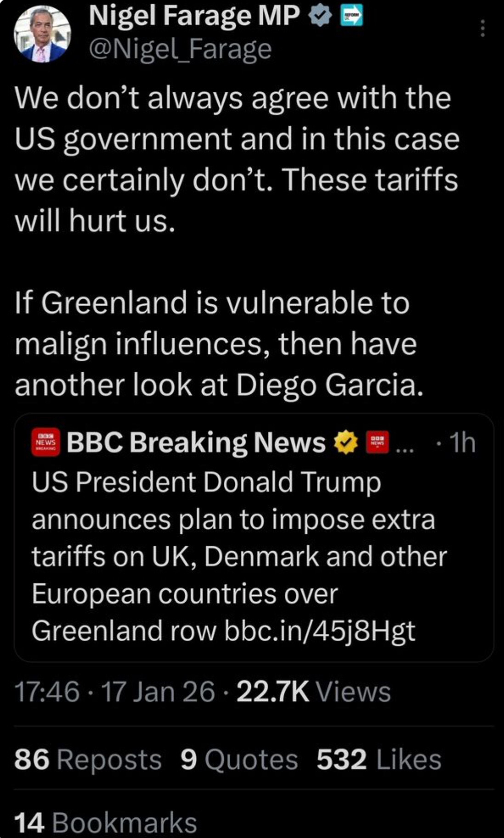This screenshot has width=504, height=838.
Task: Click the quoted tweet's 1h timestamp
Action: pyautogui.click(x=461, y=442)
